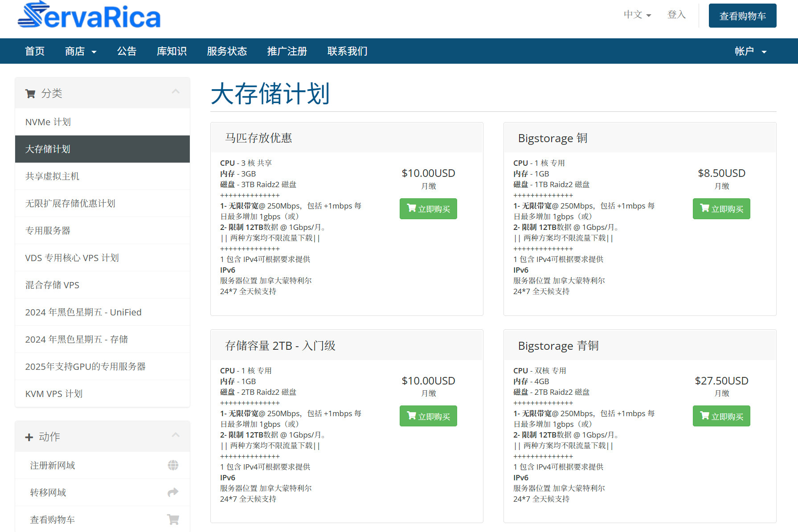
Task: Click the 存储容量 2TB - 入门级 card title
Action: [280, 346]
